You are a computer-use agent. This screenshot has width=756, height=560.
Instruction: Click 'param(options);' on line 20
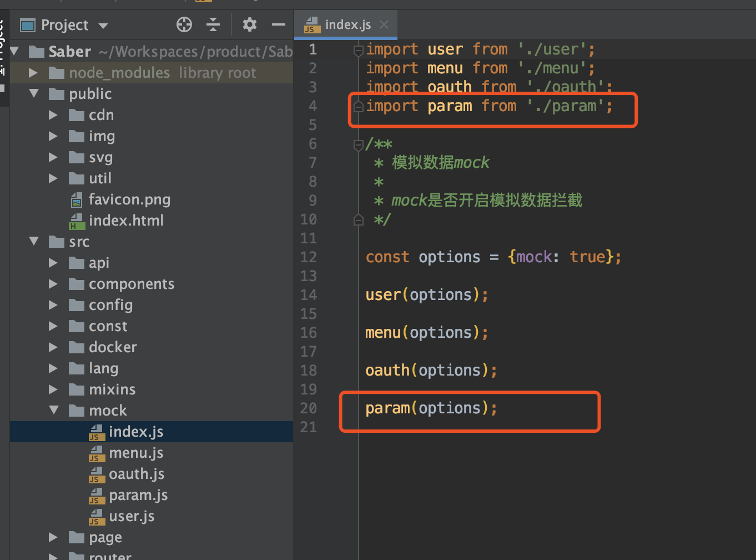coord(431,408)
